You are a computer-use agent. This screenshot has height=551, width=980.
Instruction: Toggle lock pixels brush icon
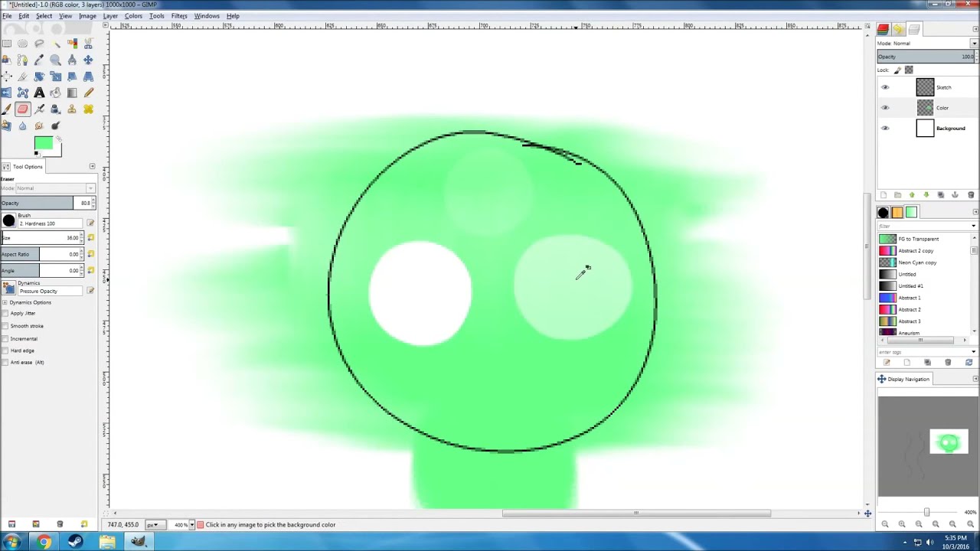coord(897,70)
